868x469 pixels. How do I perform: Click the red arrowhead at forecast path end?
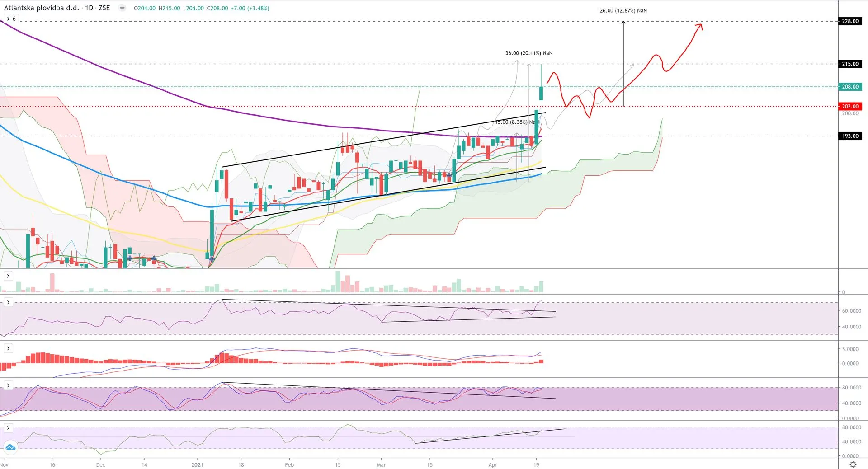700,26
